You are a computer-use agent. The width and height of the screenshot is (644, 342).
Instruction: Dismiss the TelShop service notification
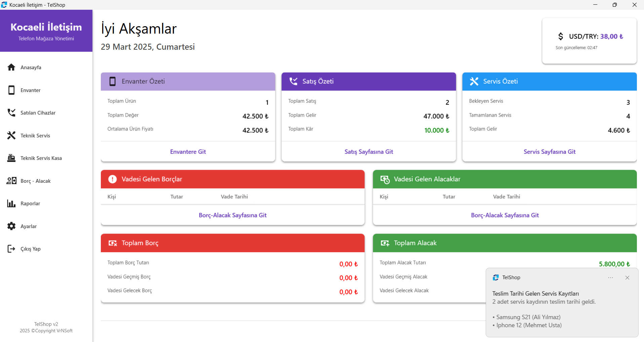(627, 277)
